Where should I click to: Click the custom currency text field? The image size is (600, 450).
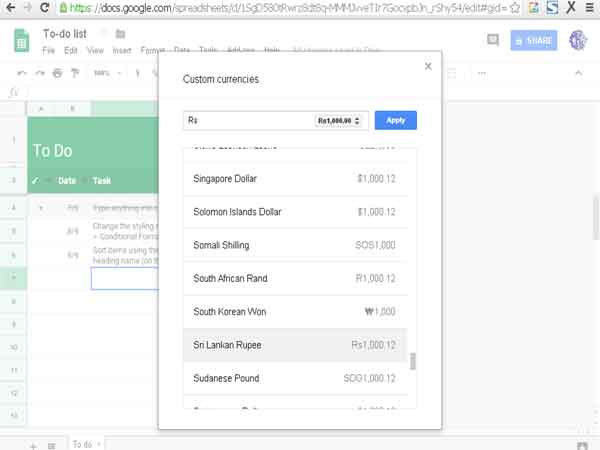click(249, 121)
